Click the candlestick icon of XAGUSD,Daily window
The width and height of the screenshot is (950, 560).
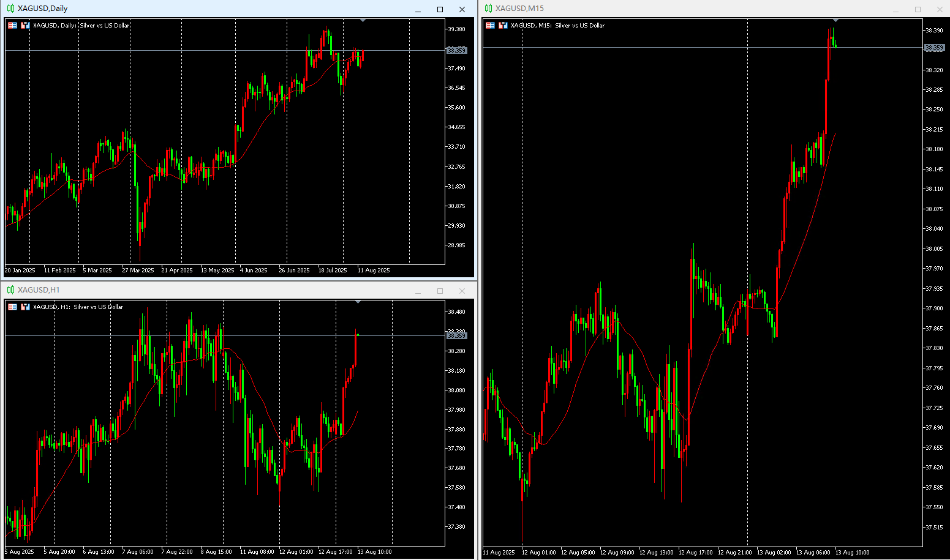click(x=10, y=9)
